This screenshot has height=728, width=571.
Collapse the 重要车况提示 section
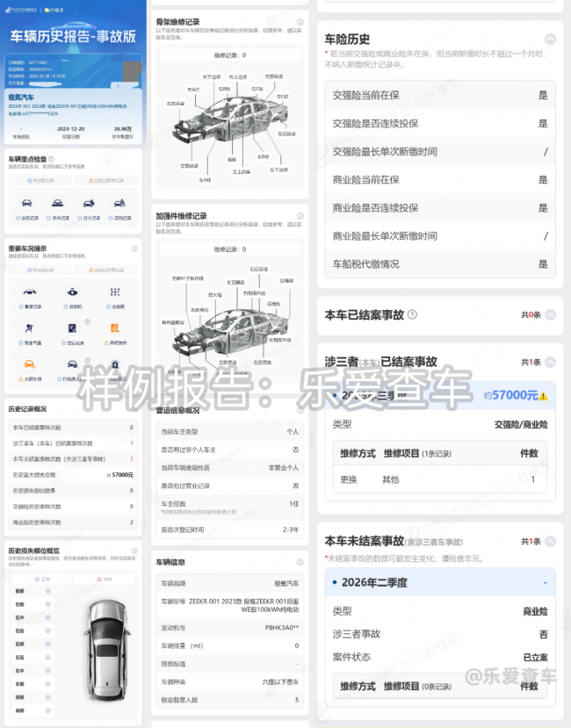click(x=134, y=249)
